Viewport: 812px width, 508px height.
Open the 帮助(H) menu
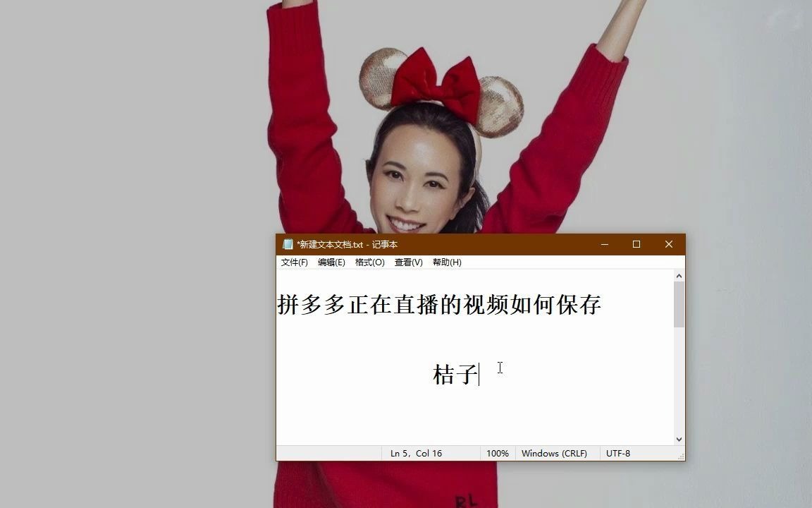pos(445,262)
